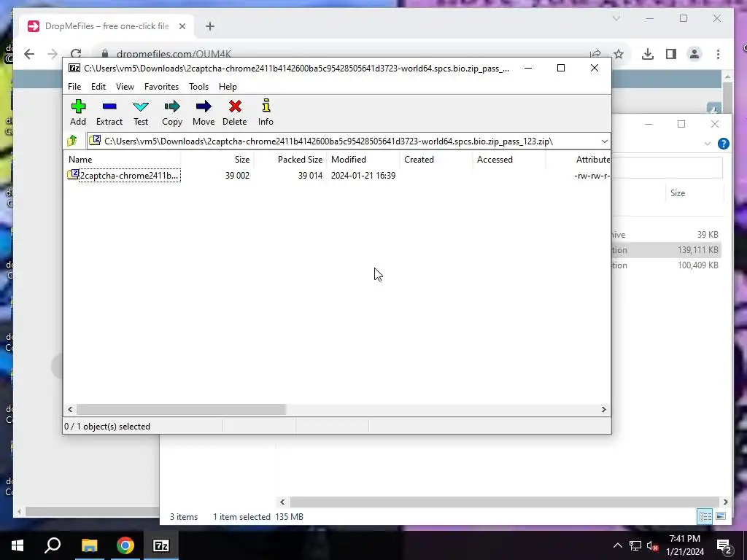
Task: Open the Tools menu
Action: tap(198, 87)
